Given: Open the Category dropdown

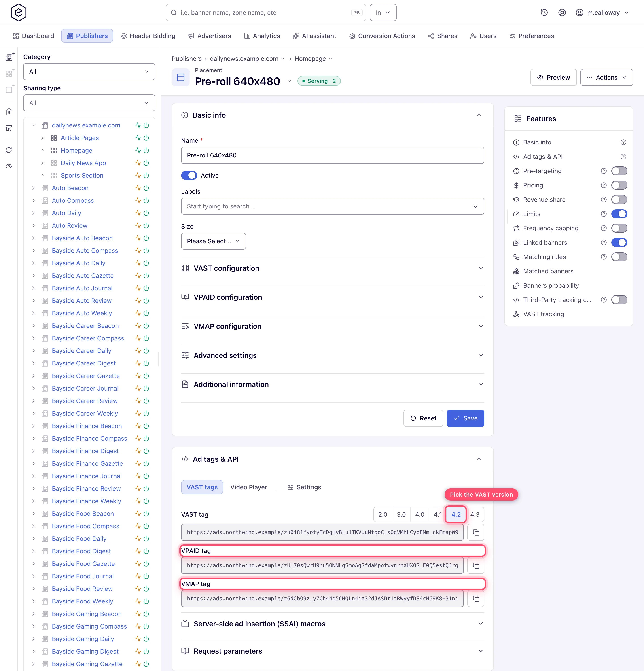Looking at the screenshot, I should click(89, 72).
